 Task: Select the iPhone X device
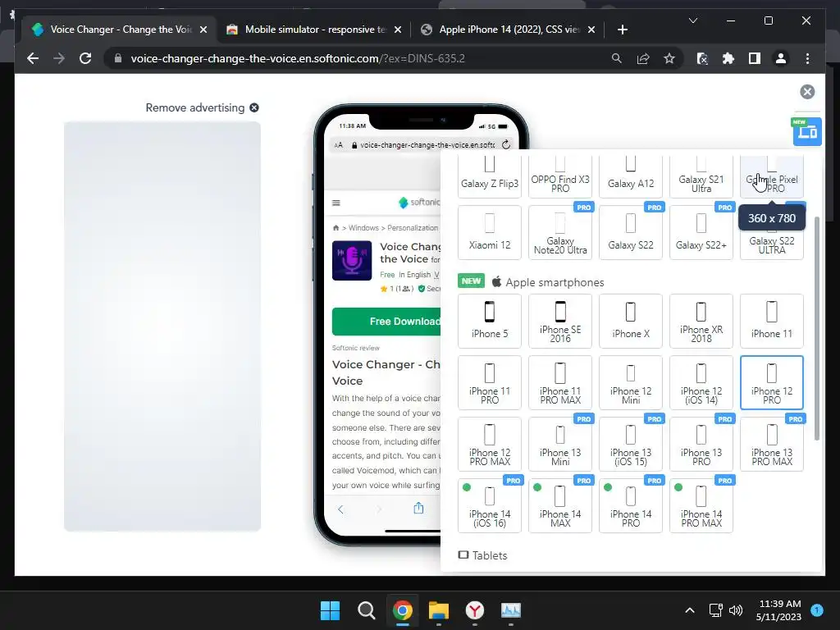tap(631, 321)
